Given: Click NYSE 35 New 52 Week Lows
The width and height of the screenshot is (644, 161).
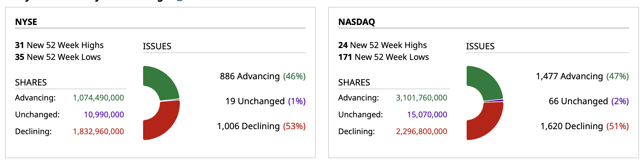Looking at the screenshot, I should click(58, 57).
